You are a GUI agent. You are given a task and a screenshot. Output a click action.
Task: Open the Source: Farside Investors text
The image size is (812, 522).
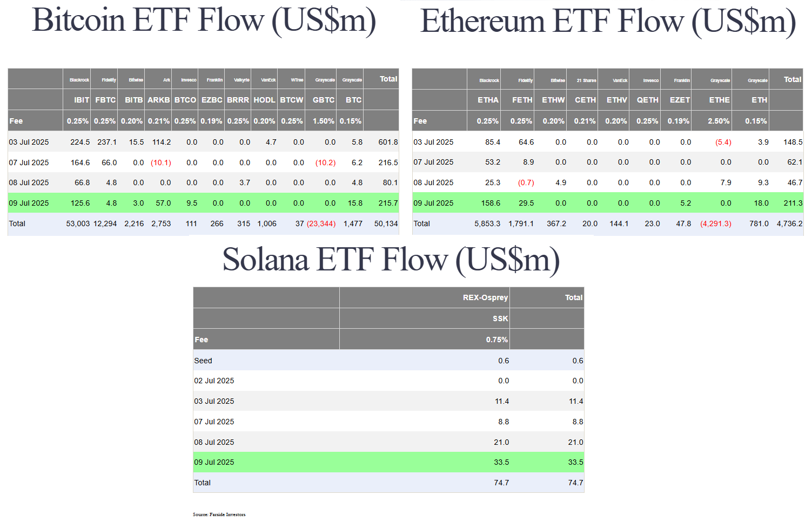[219, 514]
